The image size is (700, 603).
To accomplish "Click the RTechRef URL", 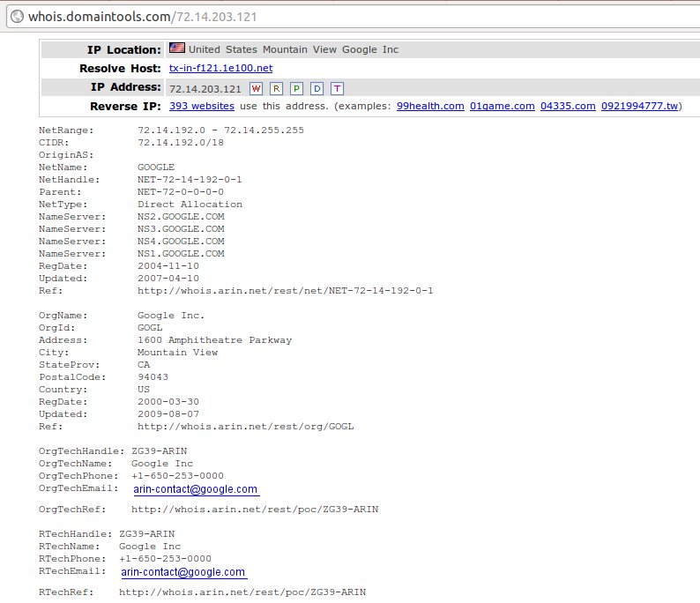I will pos(242,592).
